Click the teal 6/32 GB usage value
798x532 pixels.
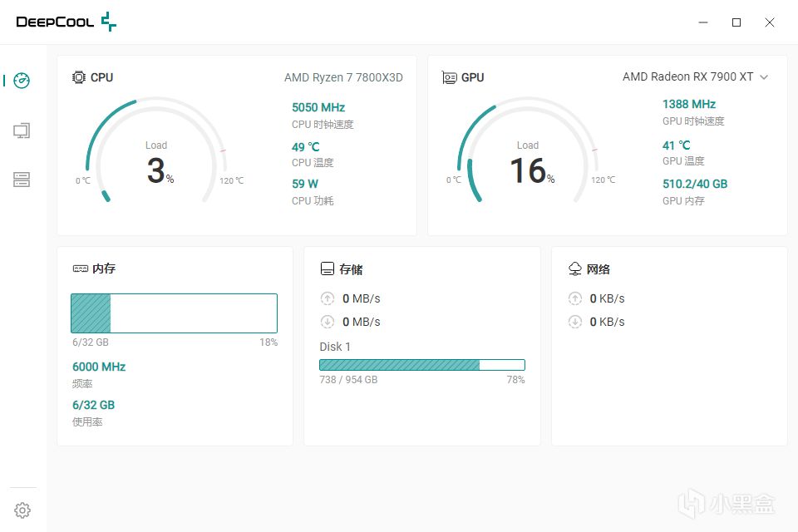tap(94, 406)
